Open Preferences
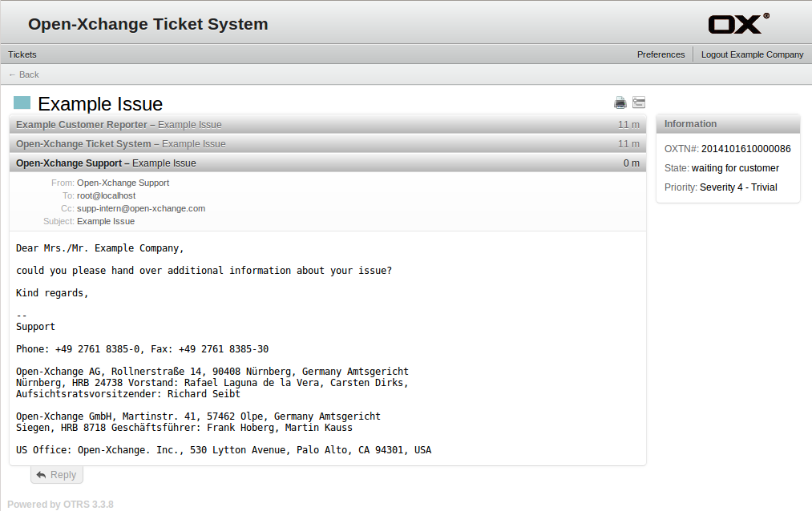 tap(661, 54)
